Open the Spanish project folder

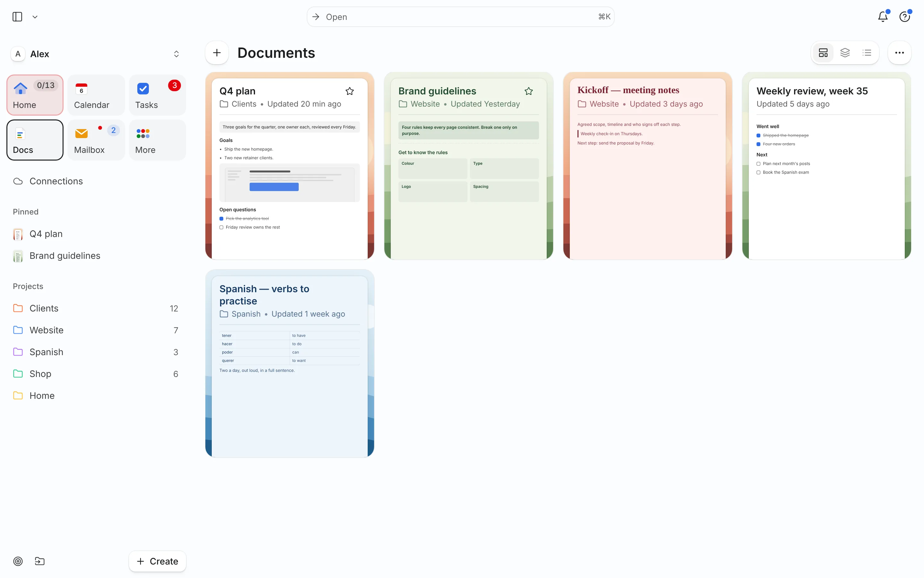point(96,352)
